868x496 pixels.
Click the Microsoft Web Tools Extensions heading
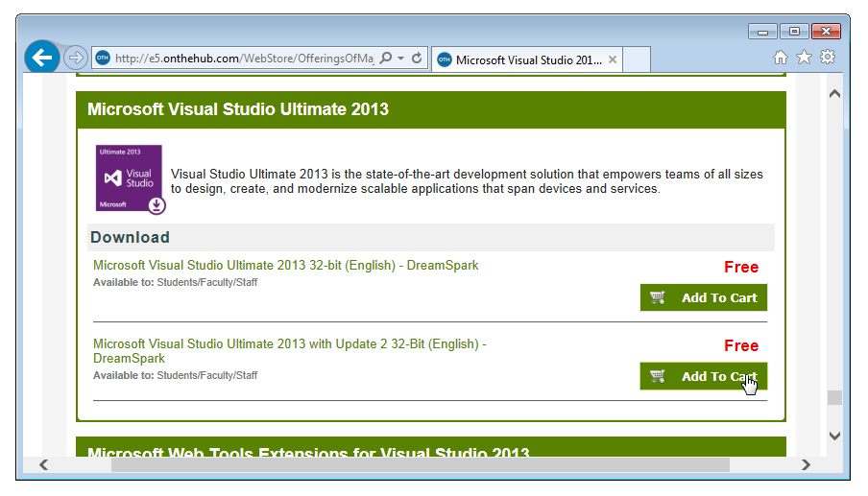click(x=308, y=451)
